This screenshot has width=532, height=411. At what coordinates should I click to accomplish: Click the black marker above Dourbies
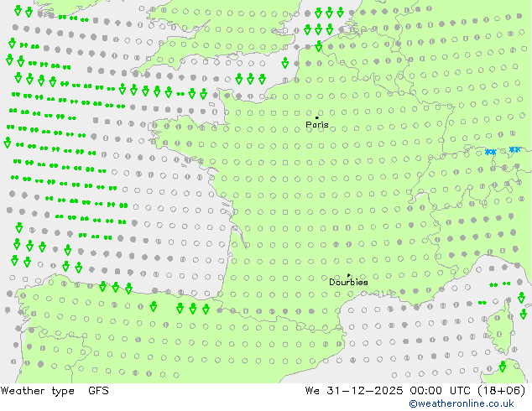(x=348, y=275)
